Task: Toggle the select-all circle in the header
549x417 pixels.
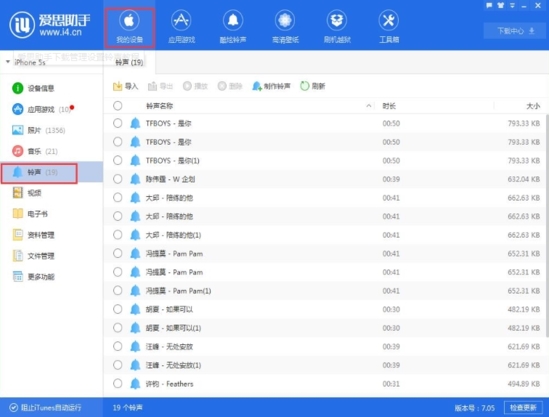Action: (x=118, y=105)
